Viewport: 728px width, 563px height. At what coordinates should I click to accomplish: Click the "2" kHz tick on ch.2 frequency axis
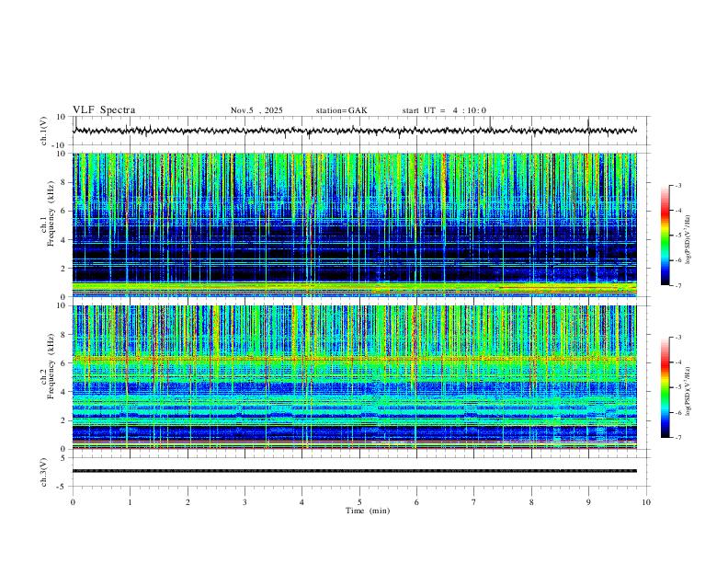point(64,420)
